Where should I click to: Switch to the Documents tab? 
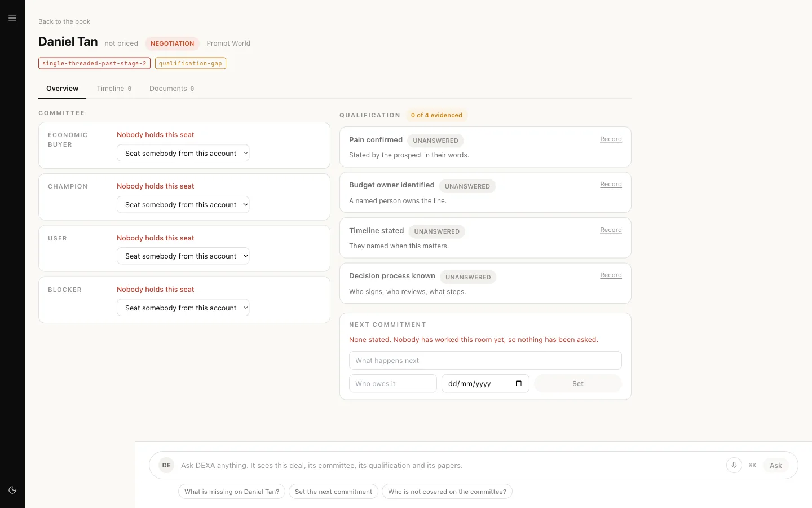[172, 89]
